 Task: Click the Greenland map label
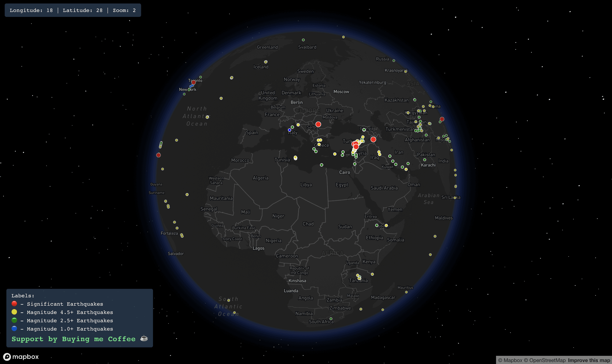pos(267,47)
